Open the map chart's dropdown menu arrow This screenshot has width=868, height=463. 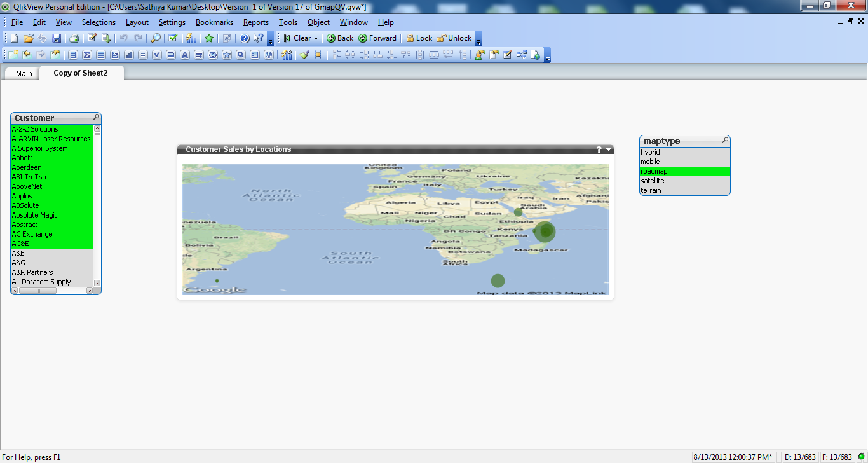click(609, 149)
